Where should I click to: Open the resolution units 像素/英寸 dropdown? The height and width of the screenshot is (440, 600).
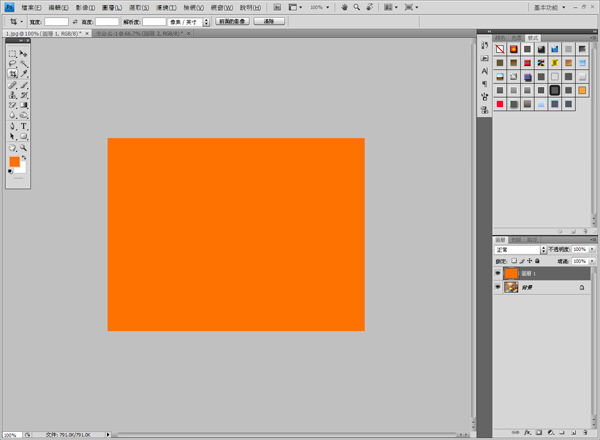pos(190,20)
